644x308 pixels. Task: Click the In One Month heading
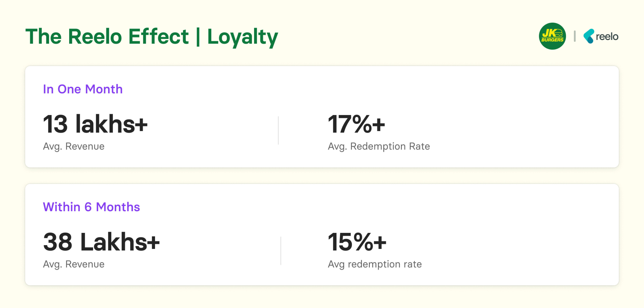point(83,89)
